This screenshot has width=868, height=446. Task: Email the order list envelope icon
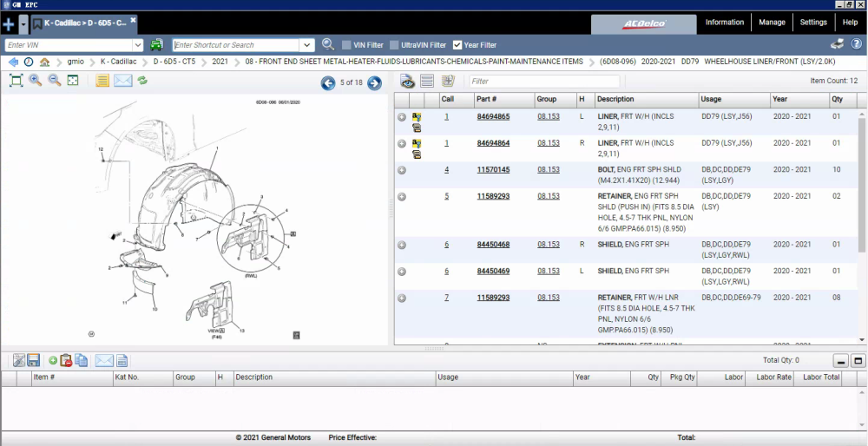[104, 361]
